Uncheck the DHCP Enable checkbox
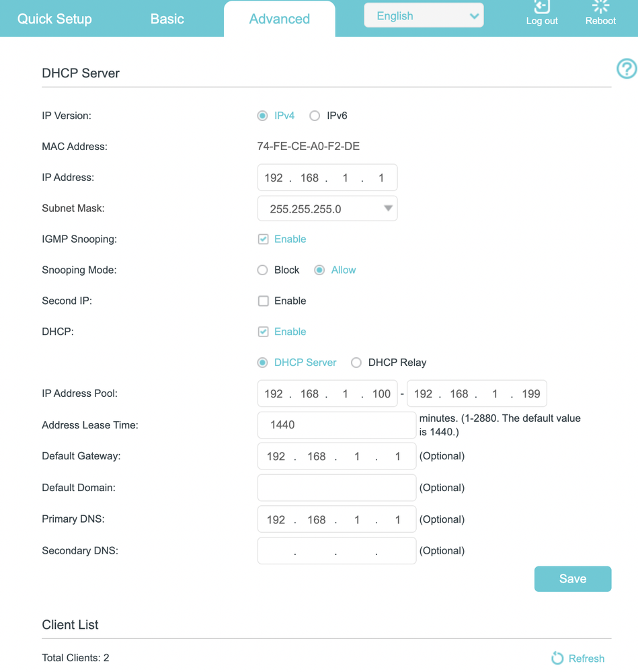This screenshot has height=672, width=638. tap(264, 332)
